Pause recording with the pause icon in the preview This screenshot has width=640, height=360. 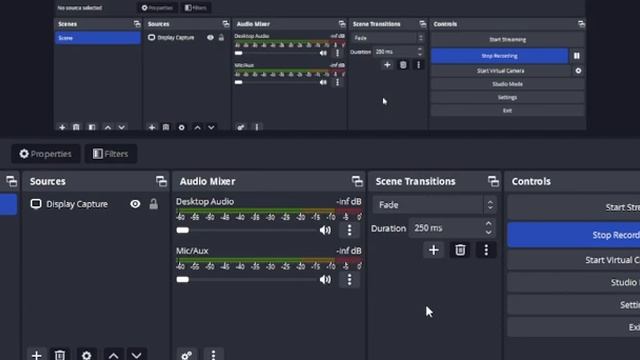pos(577,56)
